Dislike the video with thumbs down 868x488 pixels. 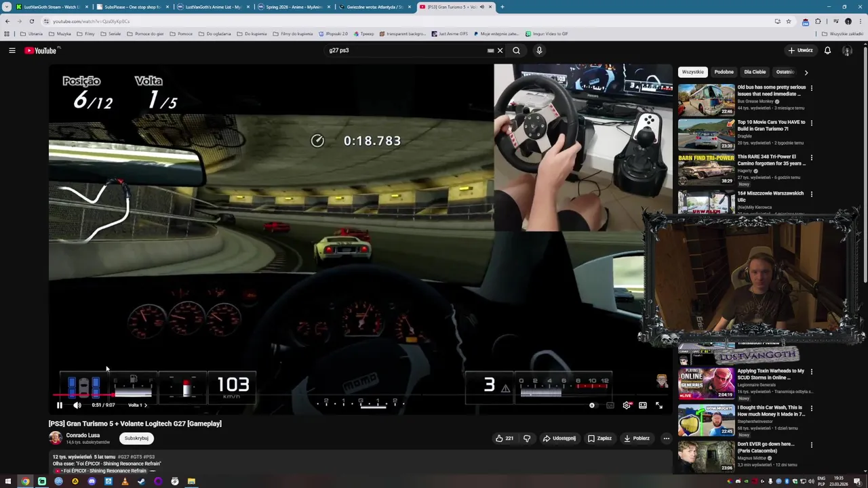point(527,439)
